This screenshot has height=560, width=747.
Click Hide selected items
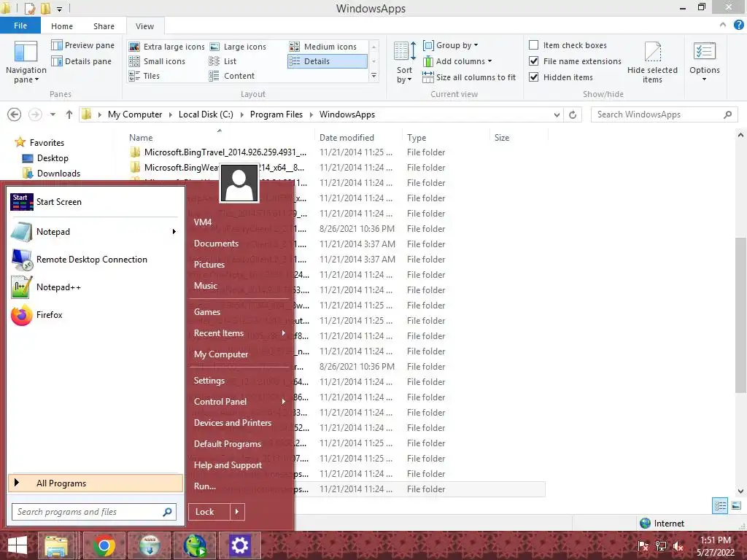coord(652,63)
